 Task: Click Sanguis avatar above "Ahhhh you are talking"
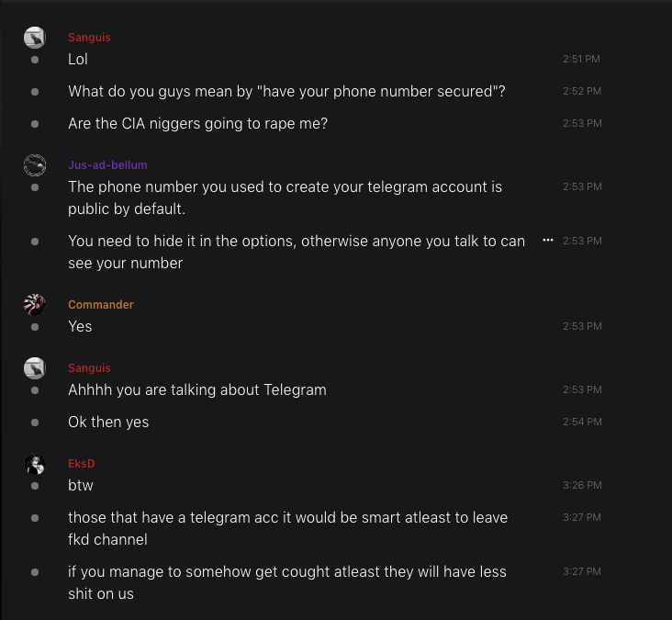point(35,368)
